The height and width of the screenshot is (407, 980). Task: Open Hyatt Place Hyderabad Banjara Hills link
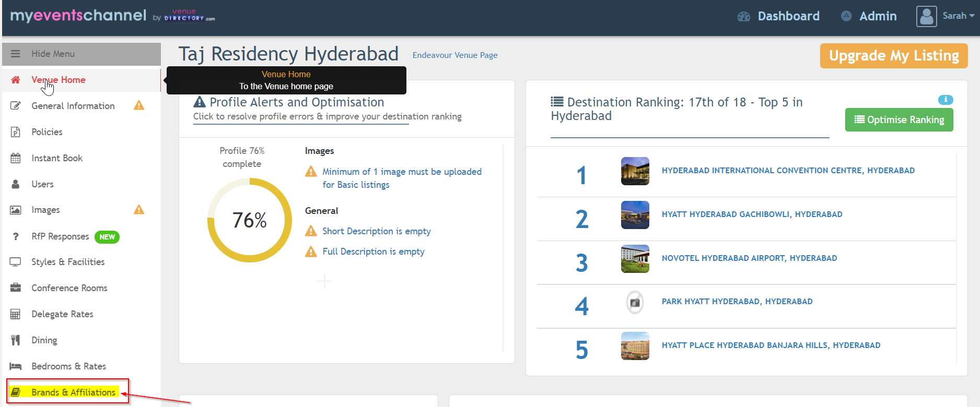pos(771,345)
